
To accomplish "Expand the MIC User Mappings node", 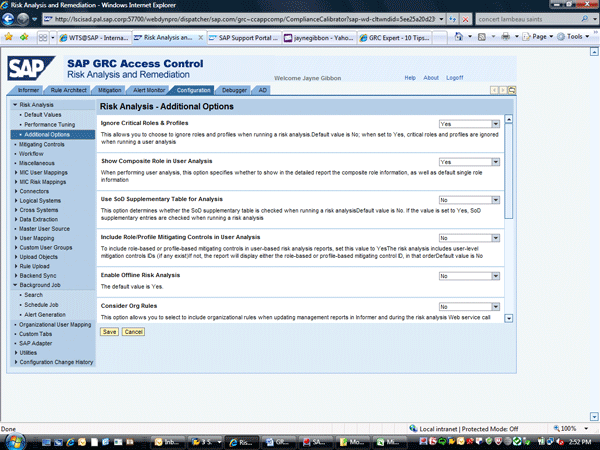I will (x=16, y=172).
